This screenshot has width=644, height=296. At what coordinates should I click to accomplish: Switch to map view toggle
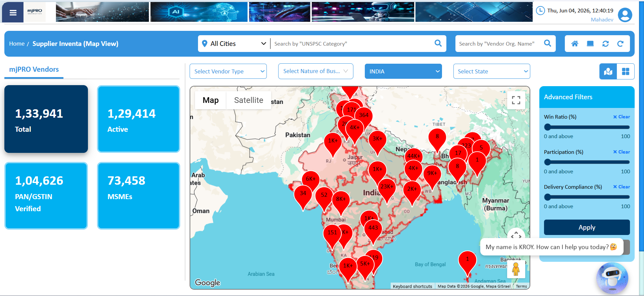[x=608, y=71]
